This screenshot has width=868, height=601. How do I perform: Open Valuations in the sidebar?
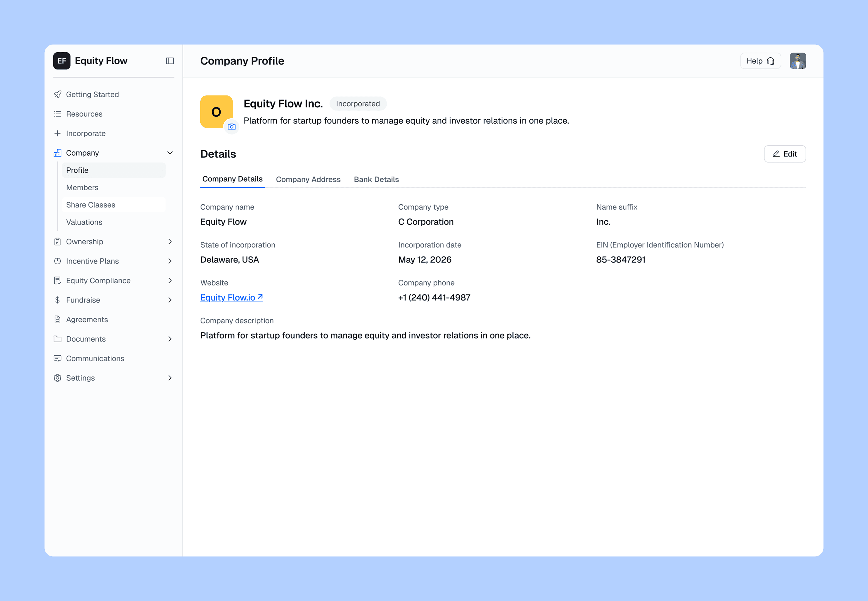click(113, 222)
